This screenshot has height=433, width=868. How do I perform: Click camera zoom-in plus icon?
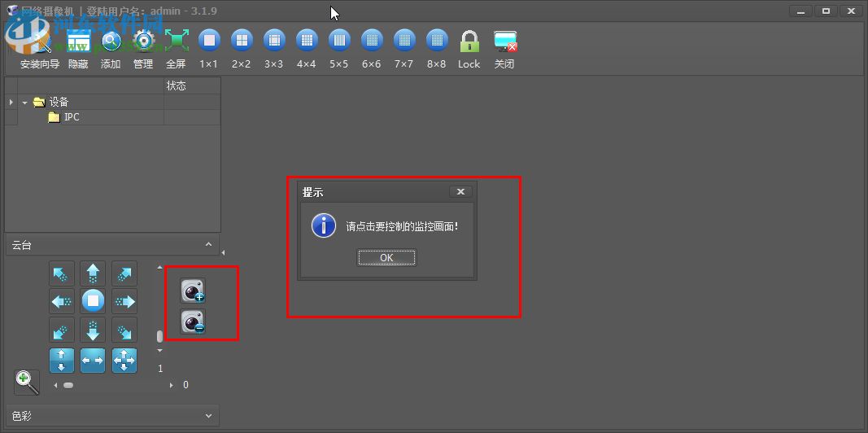coord(193,291)
